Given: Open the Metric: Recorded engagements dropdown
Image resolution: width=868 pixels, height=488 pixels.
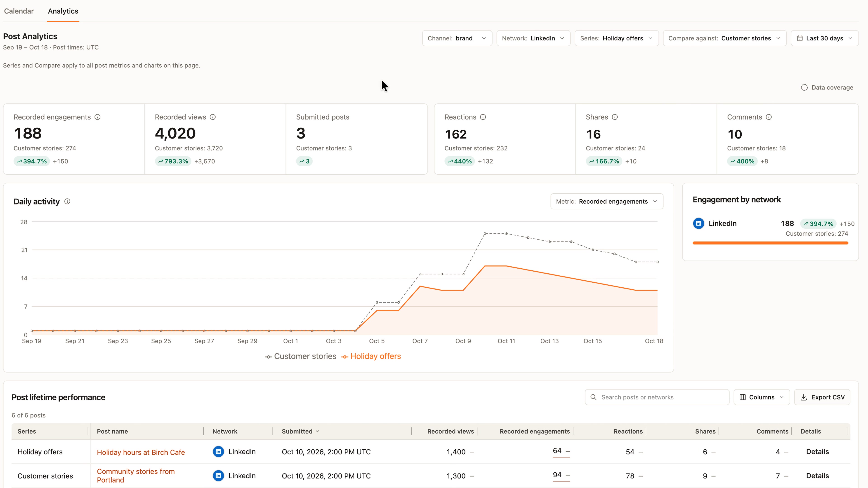Looking at the screenshot, I should click(606, 201).
